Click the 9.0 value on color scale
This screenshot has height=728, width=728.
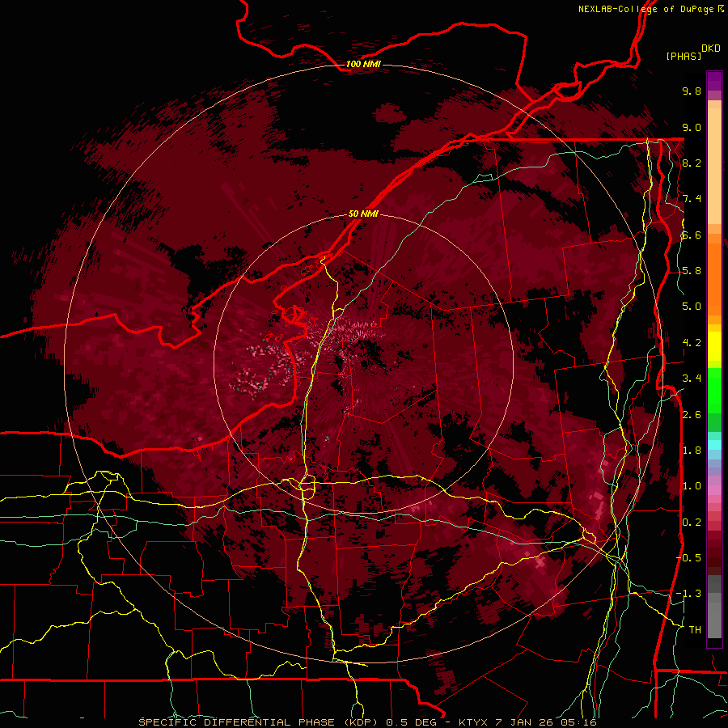click(692, 127)
